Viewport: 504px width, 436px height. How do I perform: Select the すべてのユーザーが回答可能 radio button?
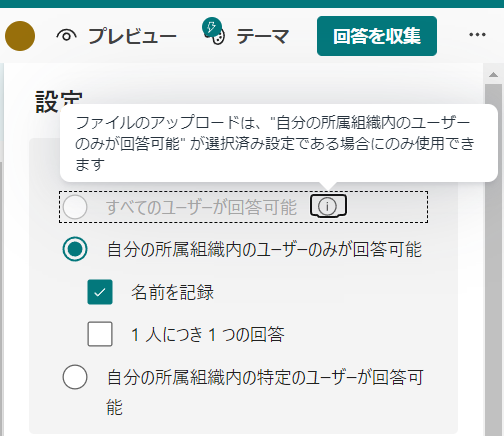tap(75, 207)
